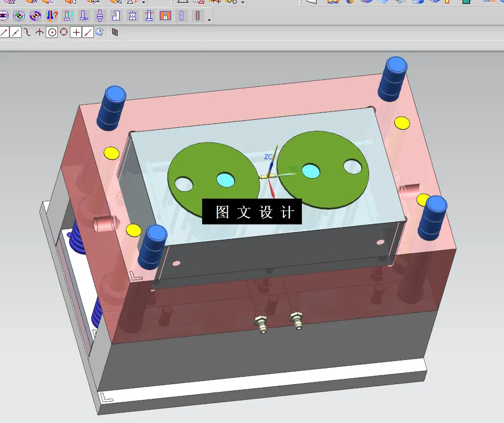
Task: Click the grid-style Spreadsheet icon
Action: point(113,32)
